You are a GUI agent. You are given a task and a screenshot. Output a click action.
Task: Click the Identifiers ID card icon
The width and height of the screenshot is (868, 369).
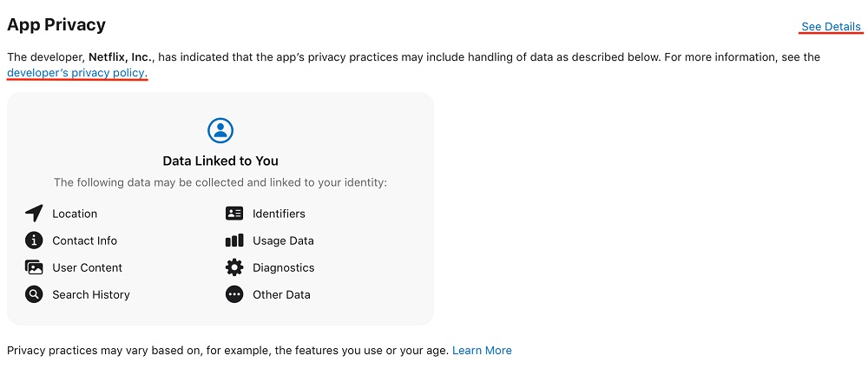[234, 214]
